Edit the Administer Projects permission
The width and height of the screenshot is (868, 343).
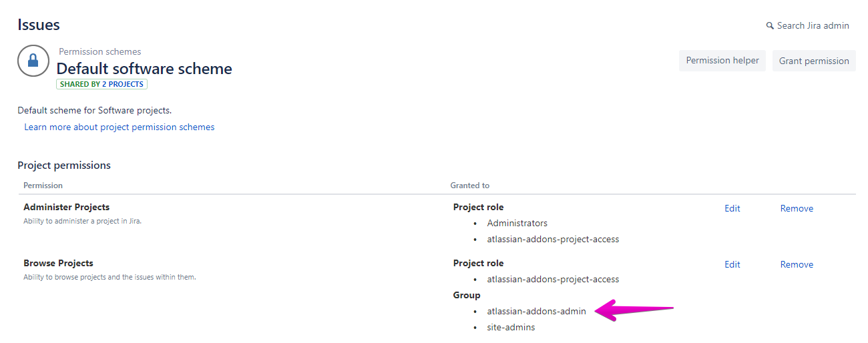(732, 208)
